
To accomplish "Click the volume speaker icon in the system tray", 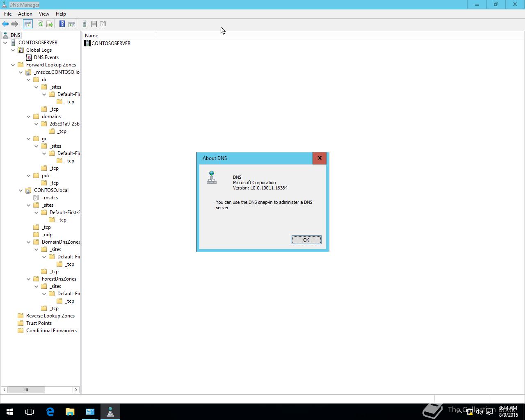I will click(479, 412).
